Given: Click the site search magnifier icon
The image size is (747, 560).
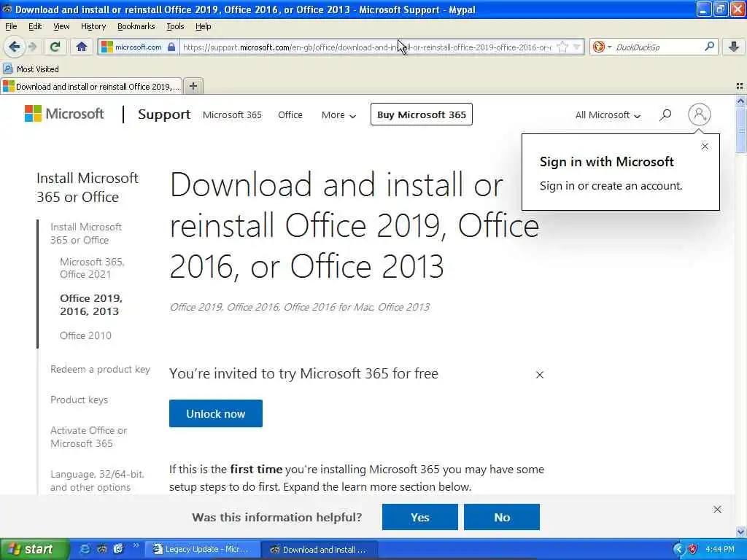Looking at the screenshot, I should 665,114.
